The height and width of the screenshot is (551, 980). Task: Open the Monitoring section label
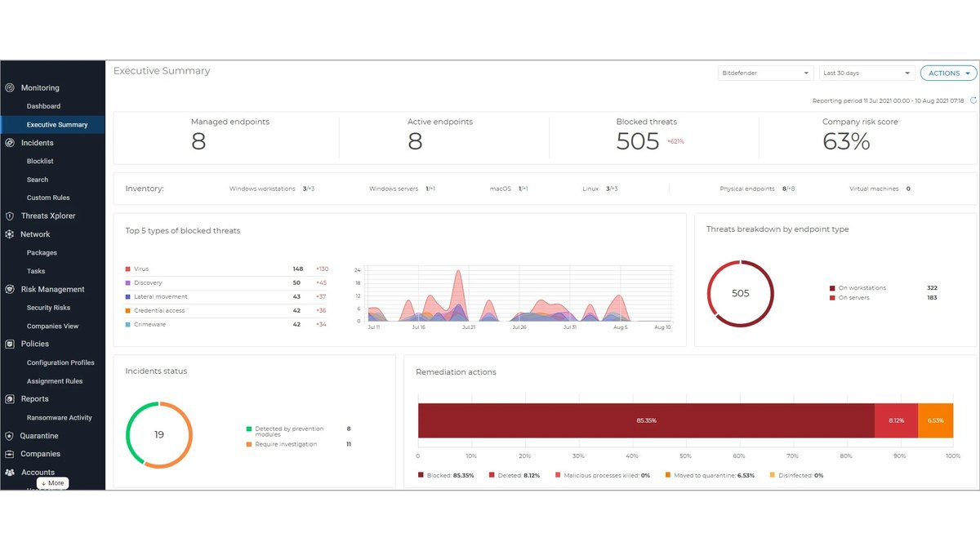(40, 87)
